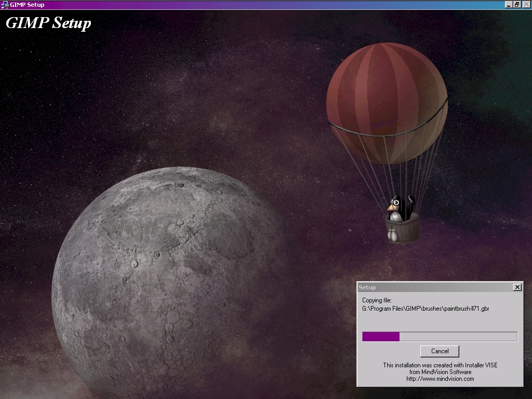Click the "from MindVision Software" text
This screenshot has width=532, height=399.
click(x=440, y=372)
